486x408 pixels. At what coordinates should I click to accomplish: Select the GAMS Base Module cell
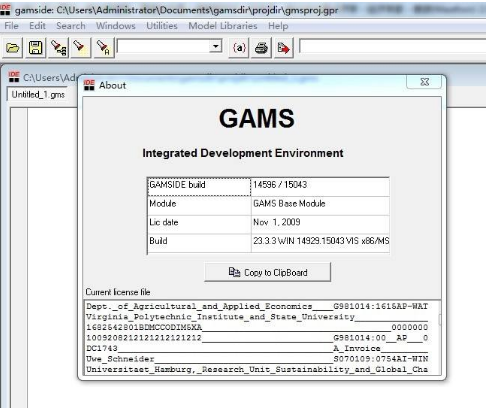[320, 206]
